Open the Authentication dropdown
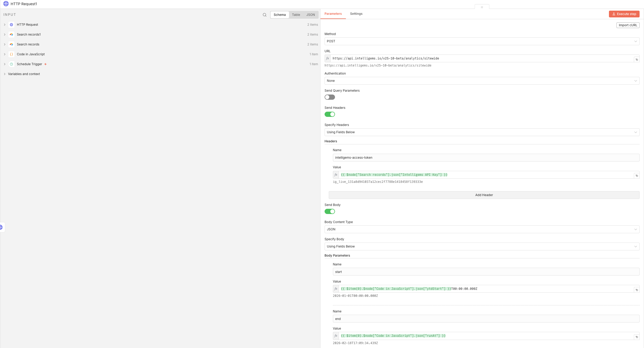This screenshot has height=348, width=644. click(482, 81)
